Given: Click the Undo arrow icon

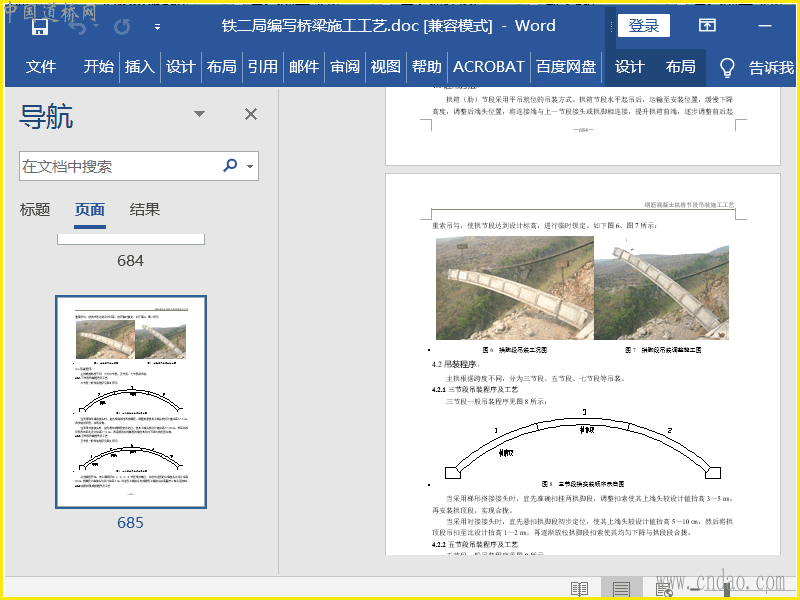Looking at the screenshot, I should (78, 27).
